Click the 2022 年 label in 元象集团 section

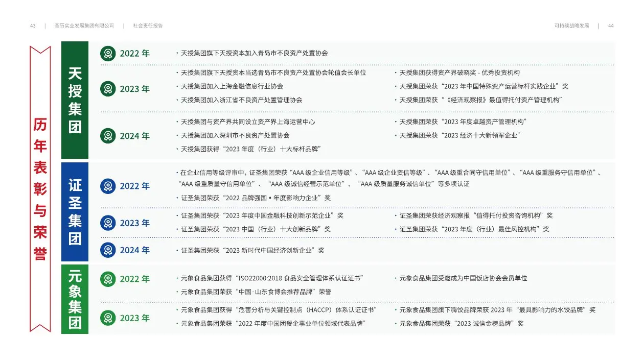pos(135,279)
